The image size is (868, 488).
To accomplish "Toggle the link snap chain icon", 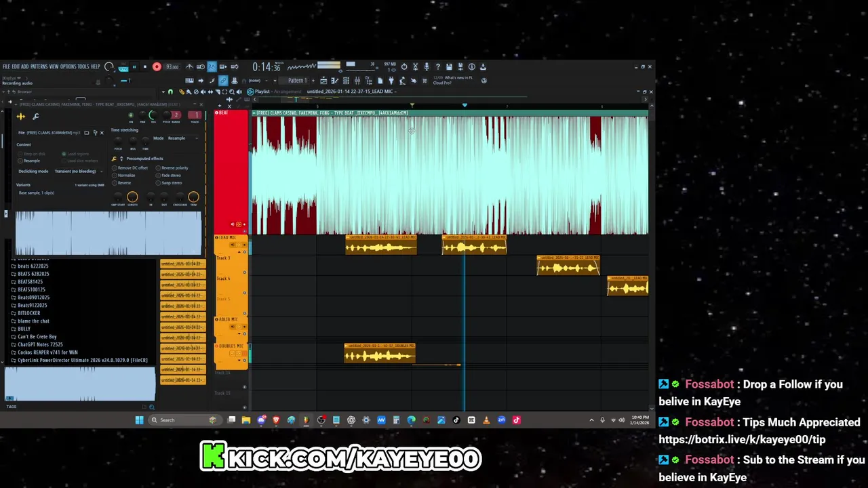I will [223, 81].
